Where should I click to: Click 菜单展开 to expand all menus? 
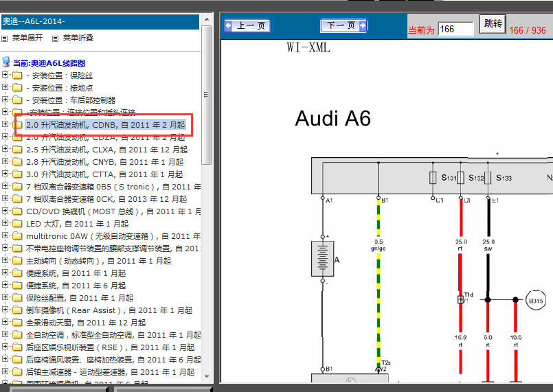point(27,38)
